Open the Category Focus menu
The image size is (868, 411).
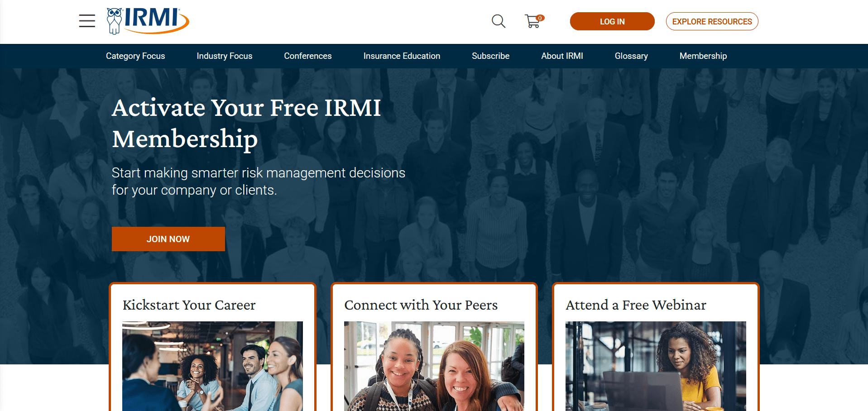pos(135,56)
